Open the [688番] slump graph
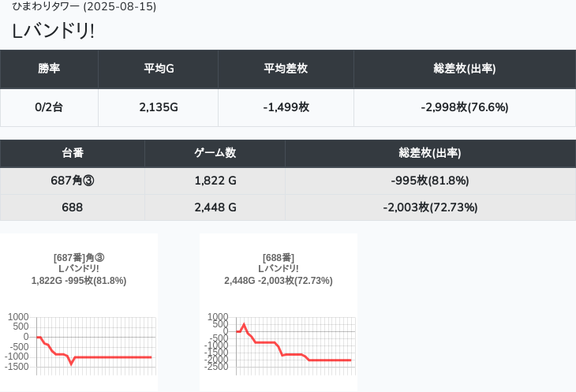This screenshot has width=576, height=392. pos(279,343)
